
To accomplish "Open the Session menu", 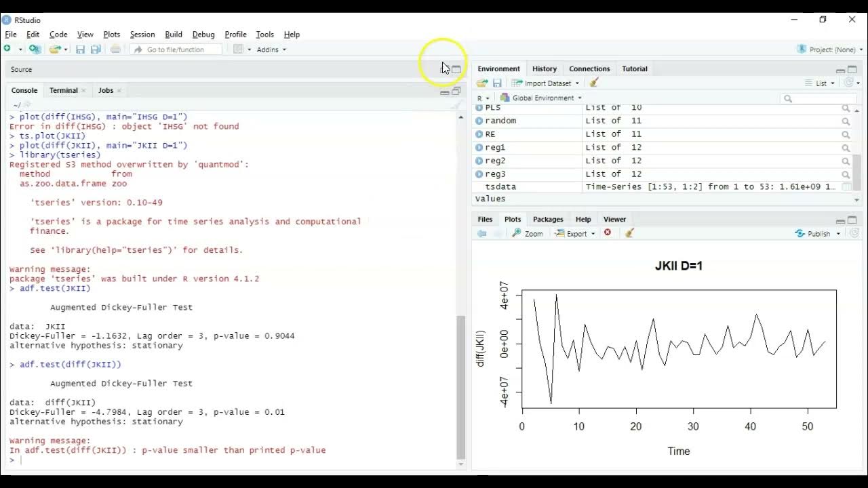I will pyautogui.click(x=142, y=35).
